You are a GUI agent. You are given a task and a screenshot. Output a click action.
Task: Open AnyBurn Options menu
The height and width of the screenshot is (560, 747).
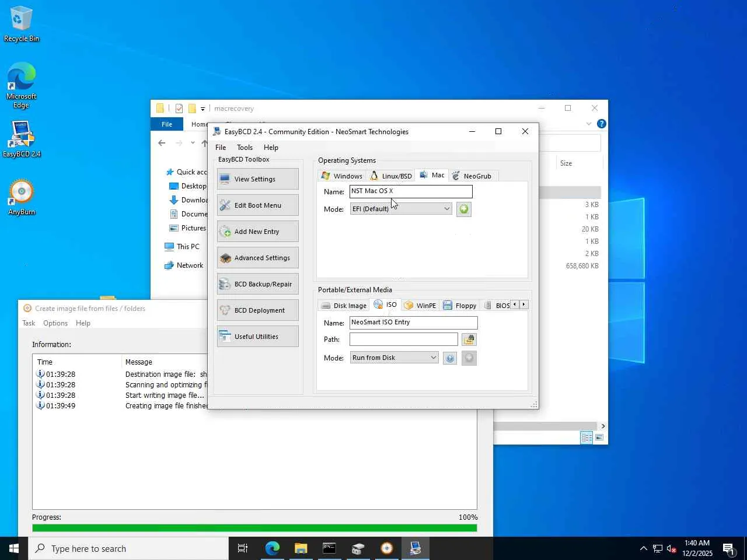[55, 323]
